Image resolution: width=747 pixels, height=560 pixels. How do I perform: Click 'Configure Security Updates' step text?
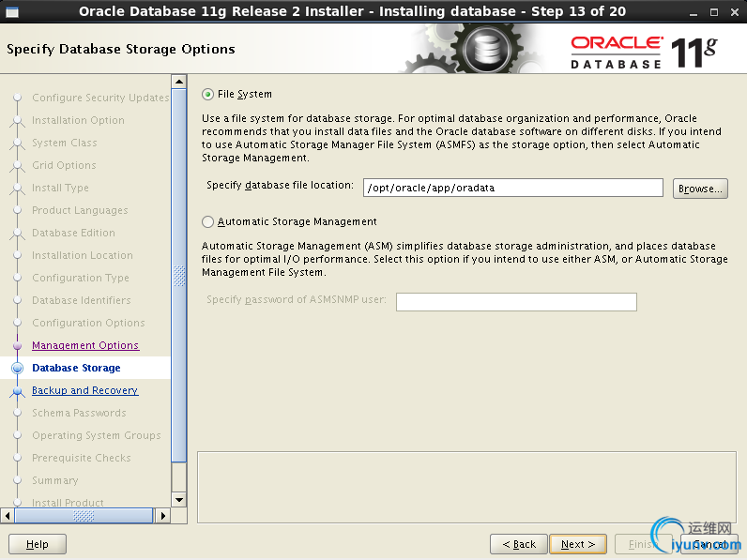point(100,98)
